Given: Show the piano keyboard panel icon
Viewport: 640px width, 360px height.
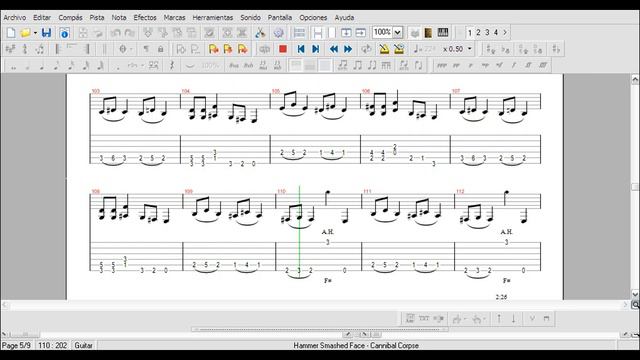Looking at the screenshot, I should (x=443, y=33).
